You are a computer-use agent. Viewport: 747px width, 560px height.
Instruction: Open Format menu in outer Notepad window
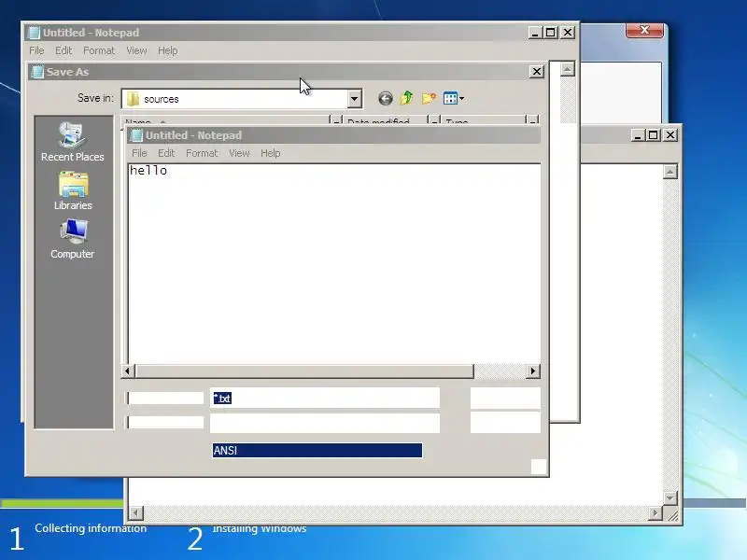tap(99, 50)
